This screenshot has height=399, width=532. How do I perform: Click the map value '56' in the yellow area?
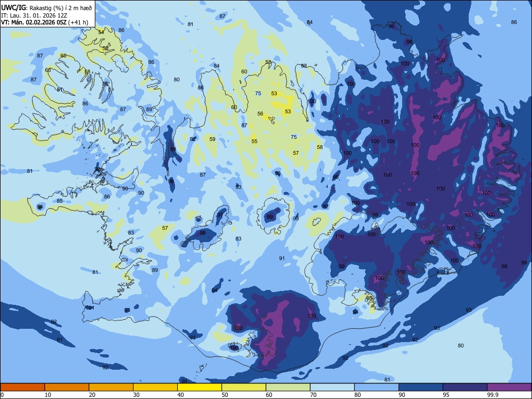[x=260, y=114]
